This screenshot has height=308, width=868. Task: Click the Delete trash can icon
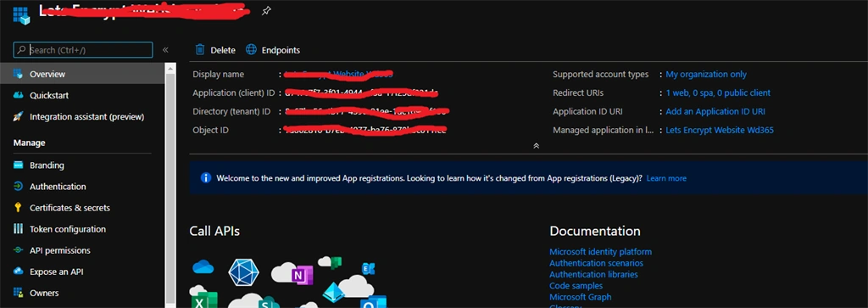click(x=200, y=50)
